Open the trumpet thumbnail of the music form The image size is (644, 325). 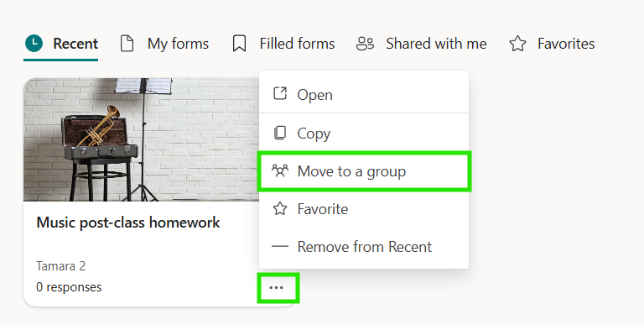coord(141,139)
